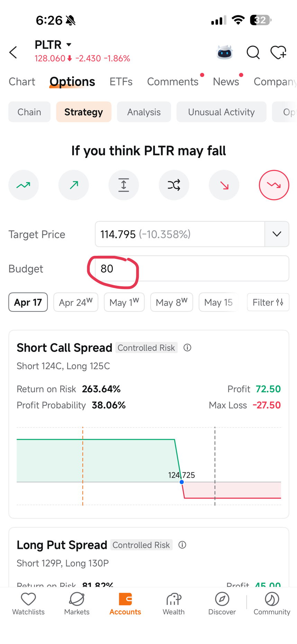Viewport: 297px width, 644px height.
Task: Choose the Apr 24 weekly expiration
Action: pyautogui.click(x=76, y=302)
